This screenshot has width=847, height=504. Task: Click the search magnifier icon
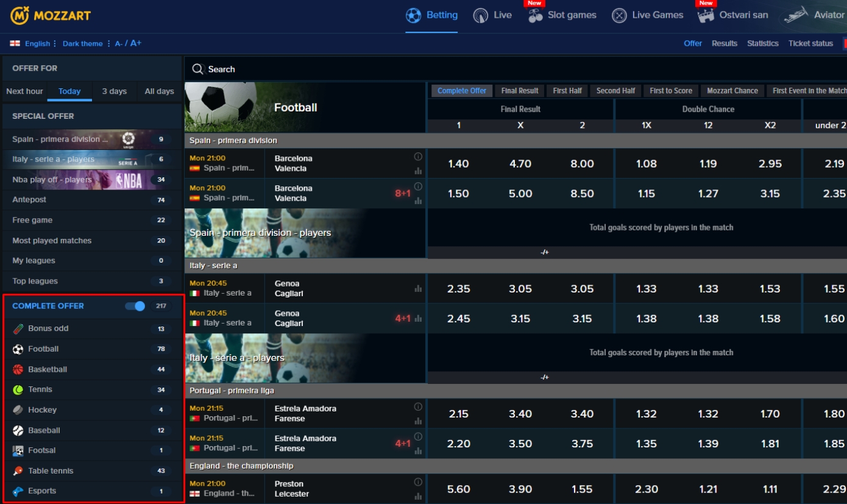point(197,69)
